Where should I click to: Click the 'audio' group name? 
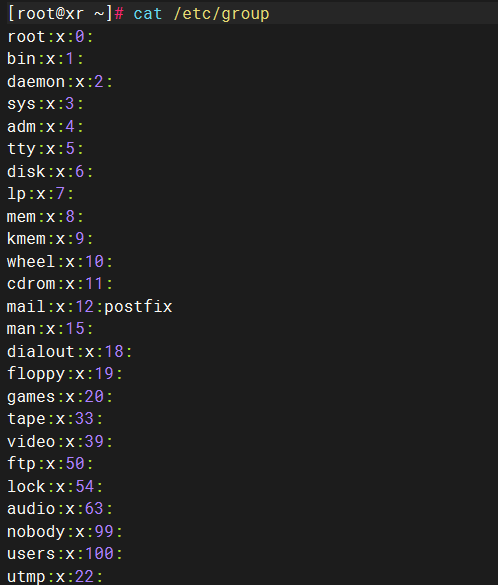(31, 509)
